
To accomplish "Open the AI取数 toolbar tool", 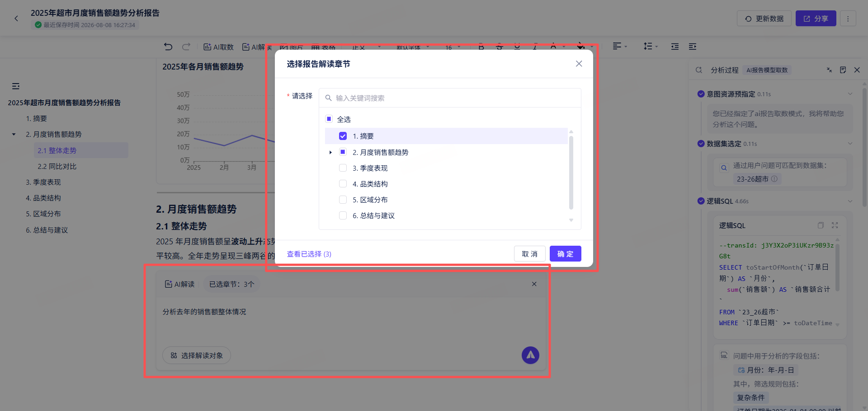I will coord(218,47).
